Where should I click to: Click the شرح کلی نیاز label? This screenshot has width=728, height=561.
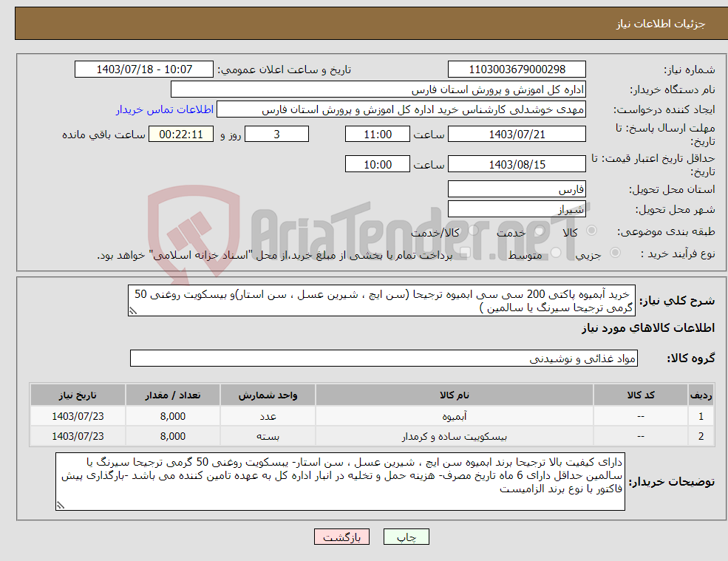click(x=678, y=301)
